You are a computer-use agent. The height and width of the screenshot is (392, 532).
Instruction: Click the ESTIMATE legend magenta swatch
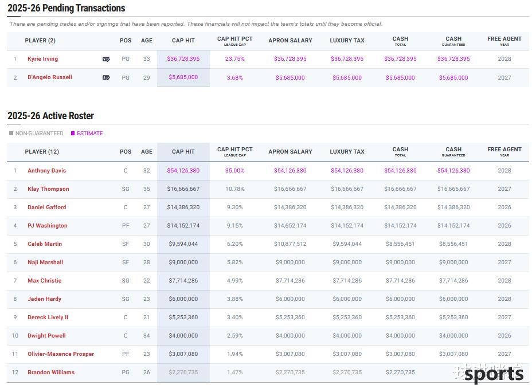tap(73, 134)
